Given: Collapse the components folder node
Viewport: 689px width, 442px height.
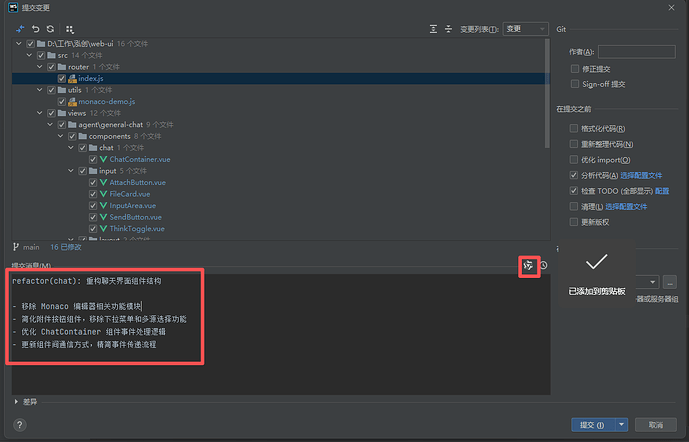Looking at the screenshot, I should click(x=61, y=136).
